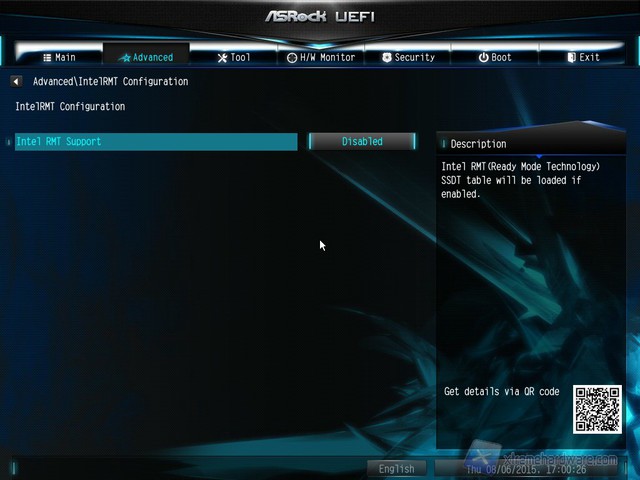Click the power icon on Boot tab
The image size is (640, 480).
pos(483,58)
